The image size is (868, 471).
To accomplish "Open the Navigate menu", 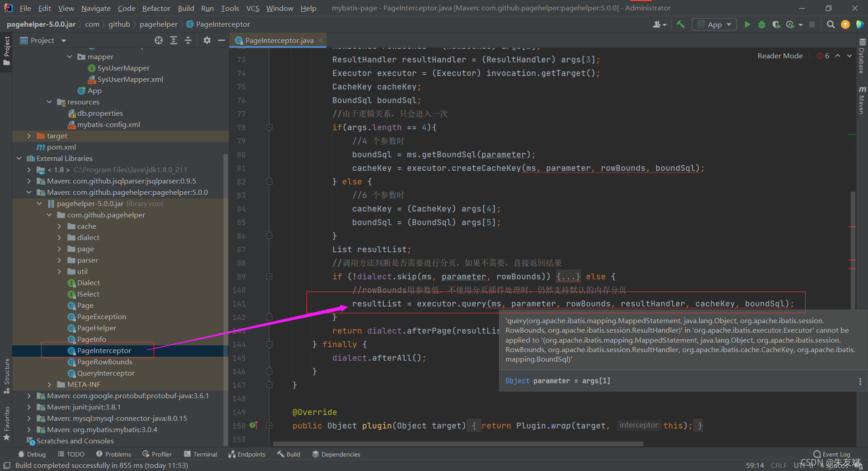I will pos(95,8).
